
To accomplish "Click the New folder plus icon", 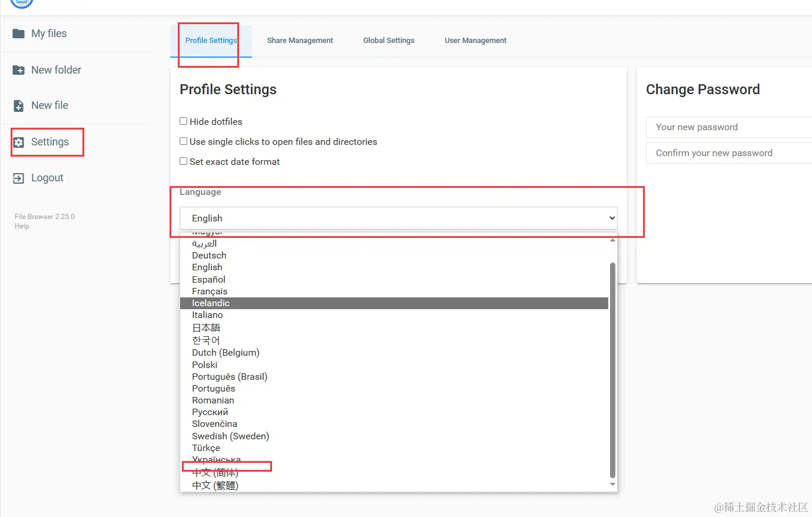I will coord(19,70).
